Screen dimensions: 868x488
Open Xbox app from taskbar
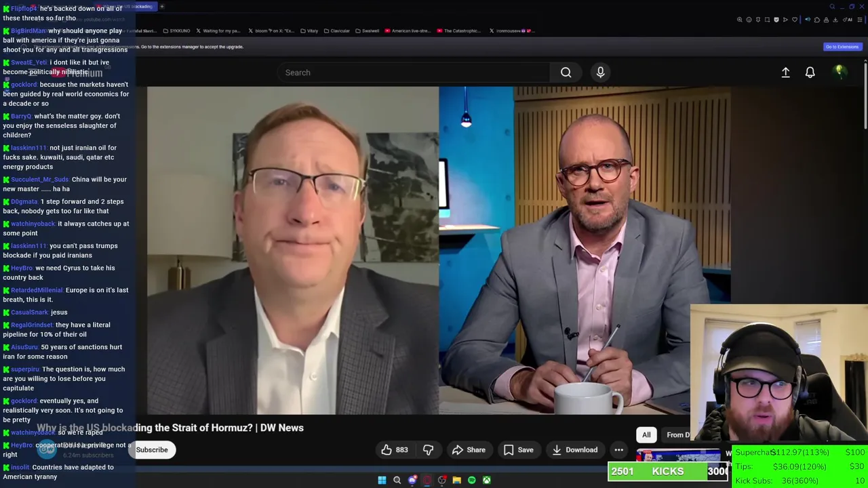[x=486, y=480]
